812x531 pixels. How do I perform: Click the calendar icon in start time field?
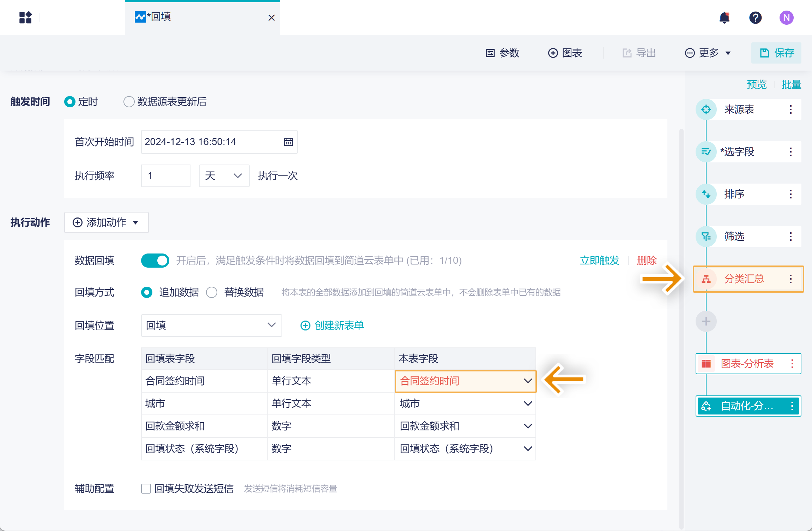(288, 142)
